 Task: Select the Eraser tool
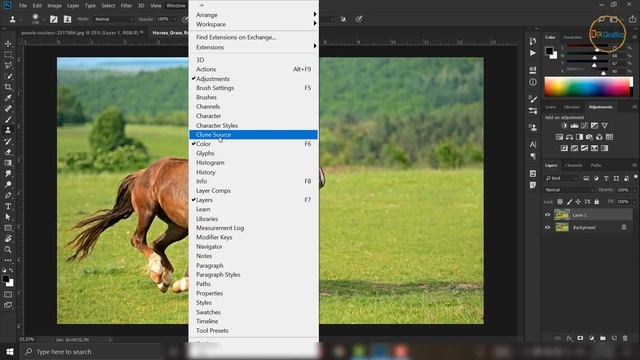coord(8,152)
